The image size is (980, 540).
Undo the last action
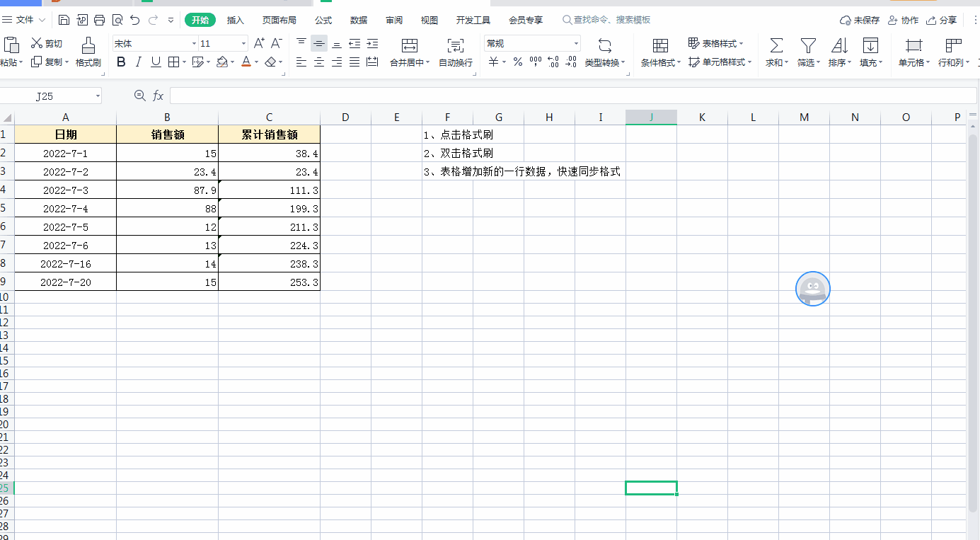coord(135,21)
